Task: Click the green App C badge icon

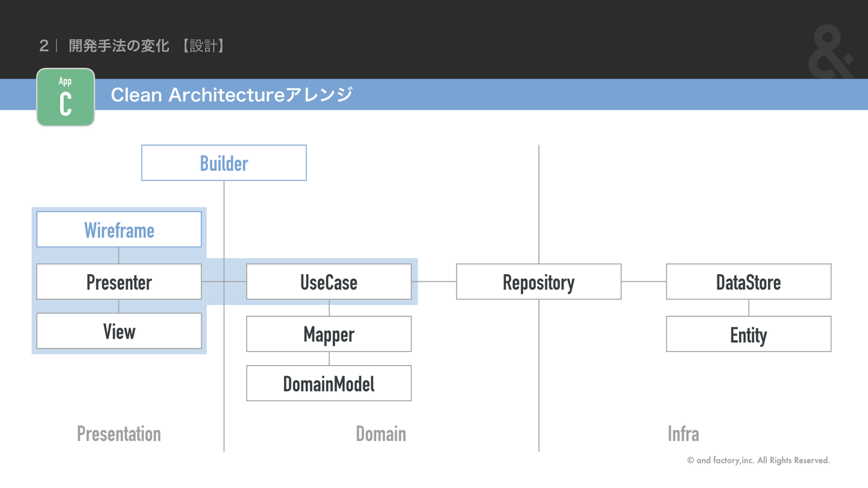Action: coord(66,97)
